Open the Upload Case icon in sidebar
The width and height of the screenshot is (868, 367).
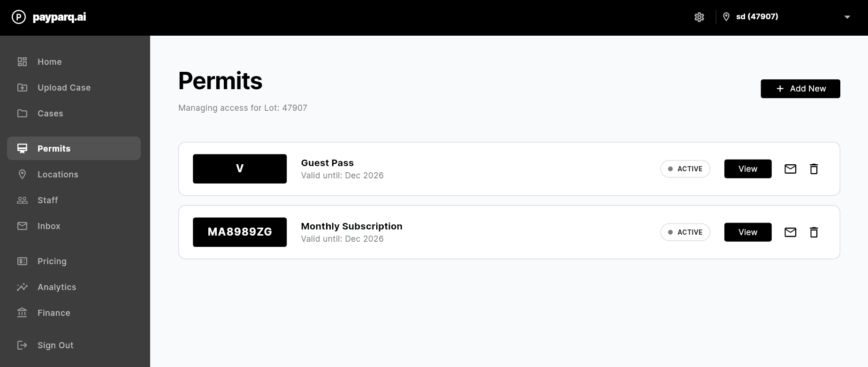coord(22,87)
